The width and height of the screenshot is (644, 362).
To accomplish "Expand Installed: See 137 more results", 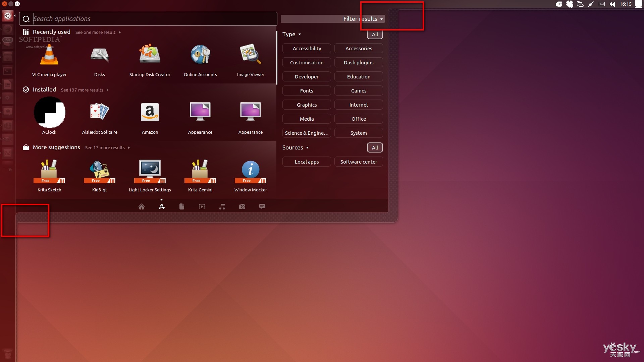I will coord(85,90).
